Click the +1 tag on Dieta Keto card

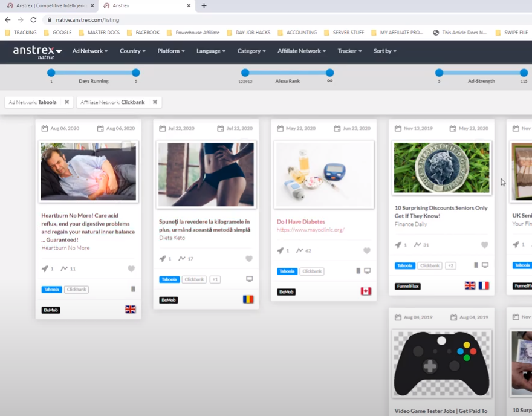215,279
